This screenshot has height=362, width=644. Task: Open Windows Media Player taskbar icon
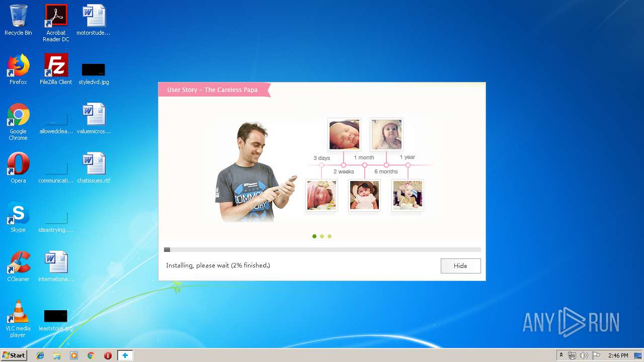pos(74,355)
